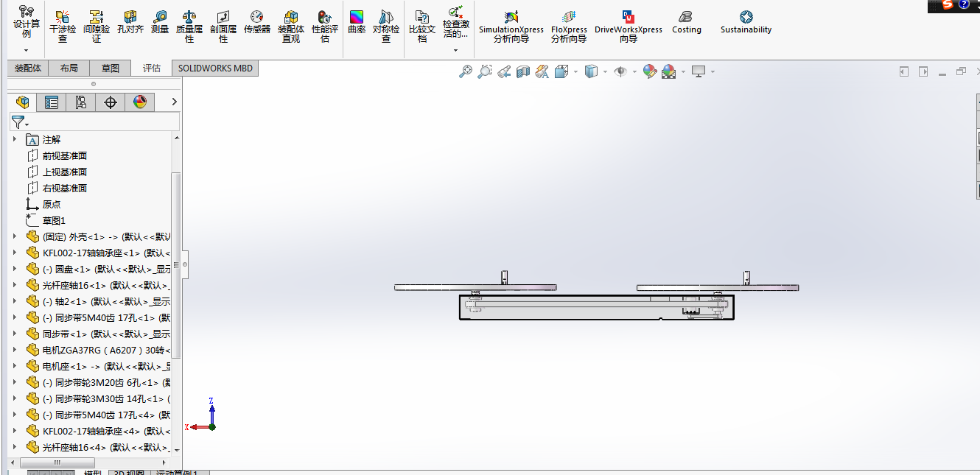Toggle Section View icon
980x475 pixels.
point(523,71)
